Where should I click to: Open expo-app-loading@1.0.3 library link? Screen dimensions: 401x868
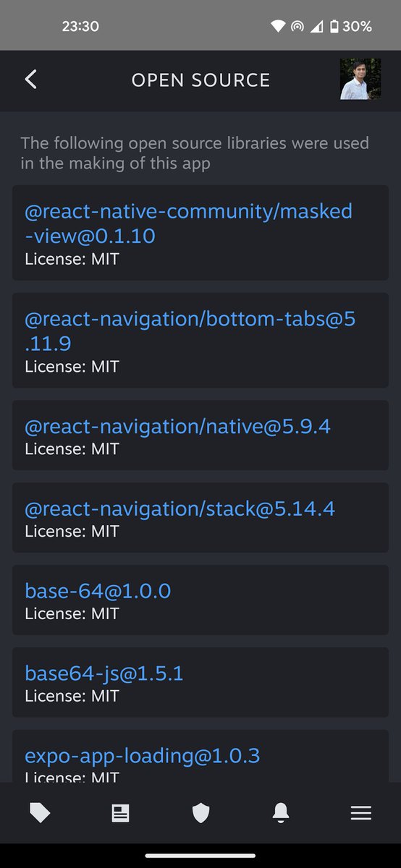point(143,757)
